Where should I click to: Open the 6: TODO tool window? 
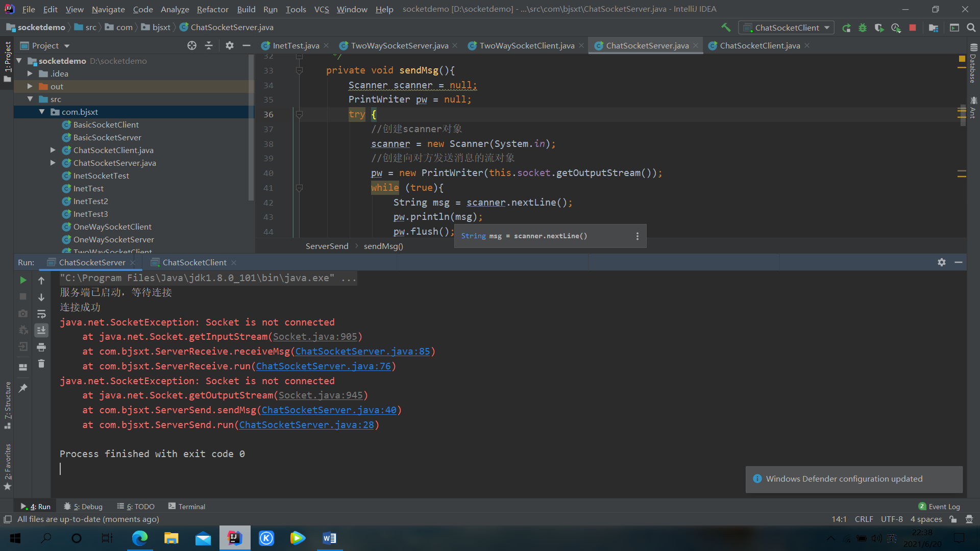pos(136,507)
